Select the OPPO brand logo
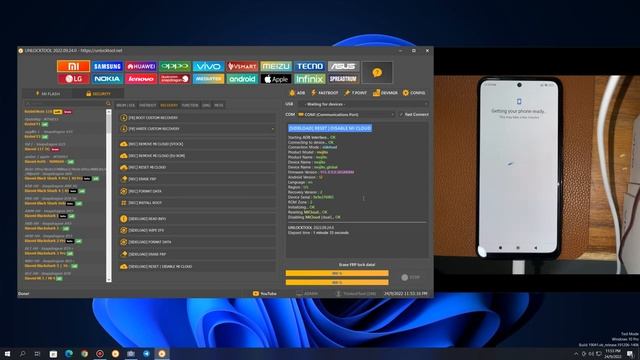Image resolution: width=640 pixels, height=360 pixels. [175, 66]
